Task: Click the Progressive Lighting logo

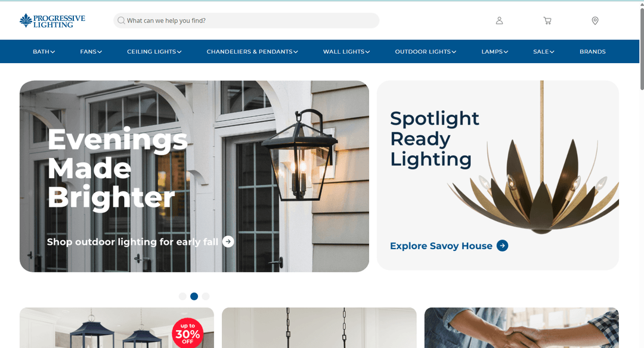Action: (52, 21)
